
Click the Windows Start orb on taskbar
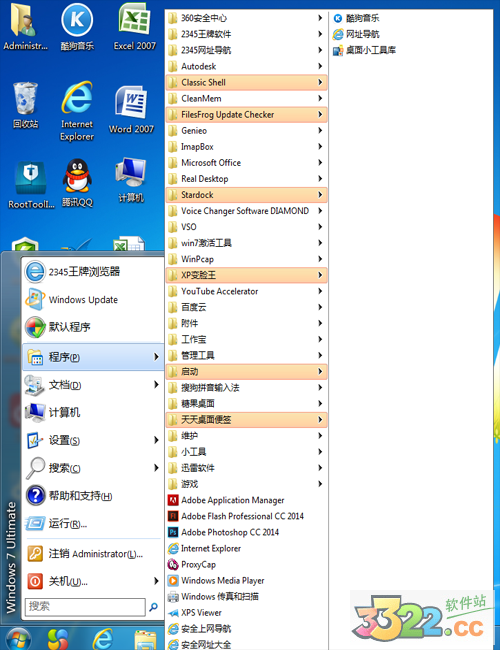pos(17,639)
